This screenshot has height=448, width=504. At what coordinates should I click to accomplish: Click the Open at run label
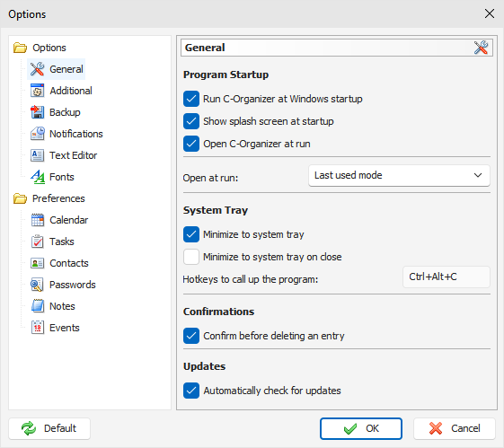point(210,178)
